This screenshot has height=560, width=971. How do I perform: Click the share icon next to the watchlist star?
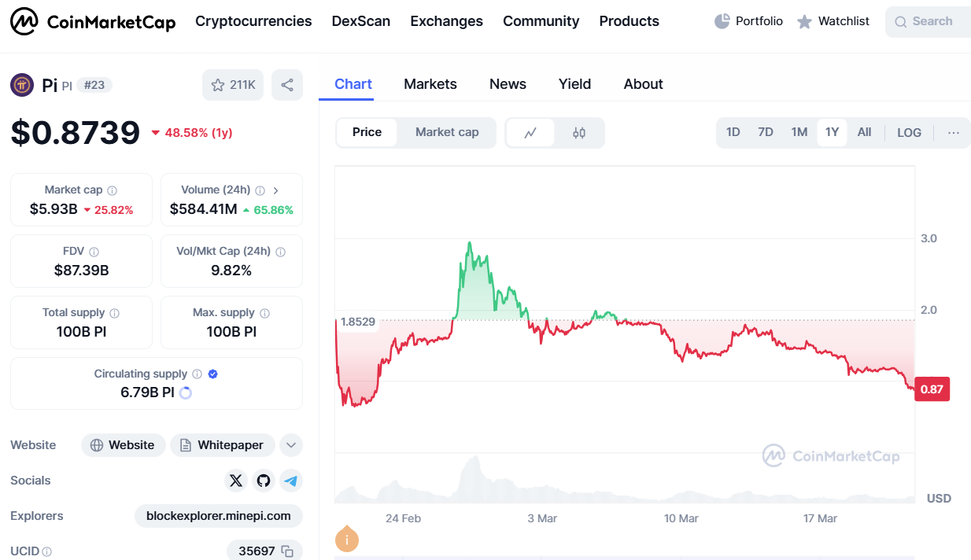click(x=286, y=84)
